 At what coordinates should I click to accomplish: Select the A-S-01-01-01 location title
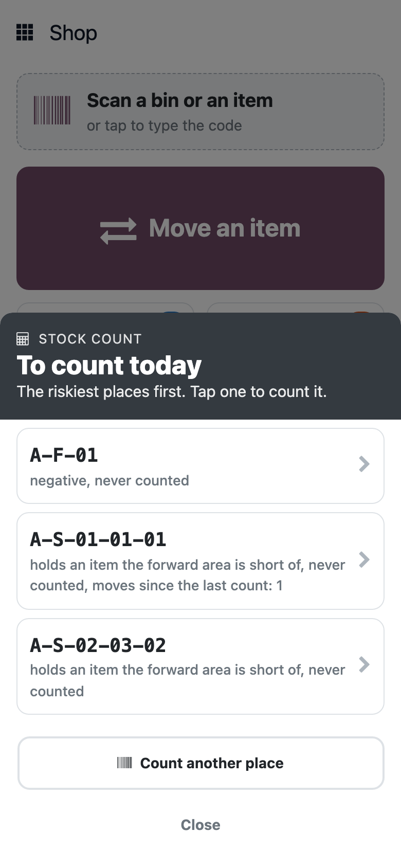pos(98,539)
